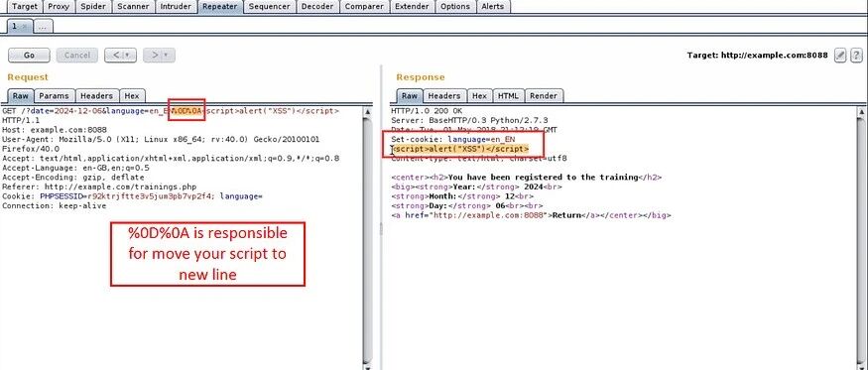Open the Extender tab
This screenshot has width=868, height=370.
coord(413,7)
